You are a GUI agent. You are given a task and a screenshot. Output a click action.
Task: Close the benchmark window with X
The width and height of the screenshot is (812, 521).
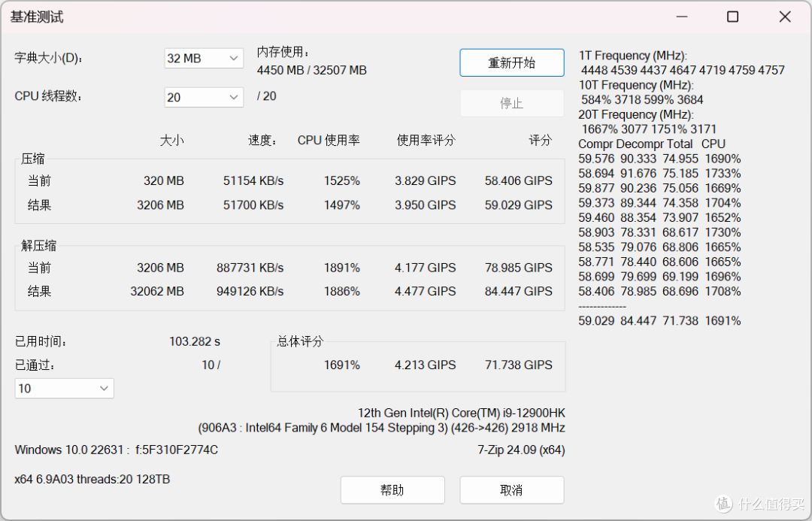click(x=784, y=17)
